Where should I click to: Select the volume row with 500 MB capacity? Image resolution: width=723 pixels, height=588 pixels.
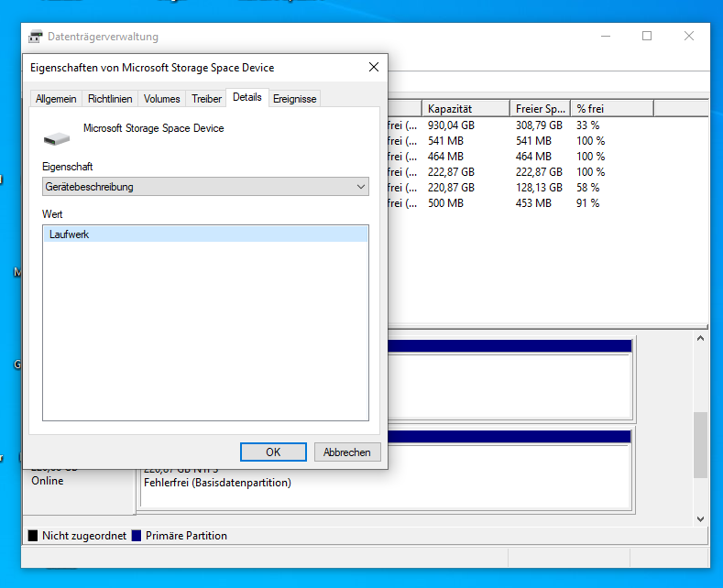pos(548,203)
